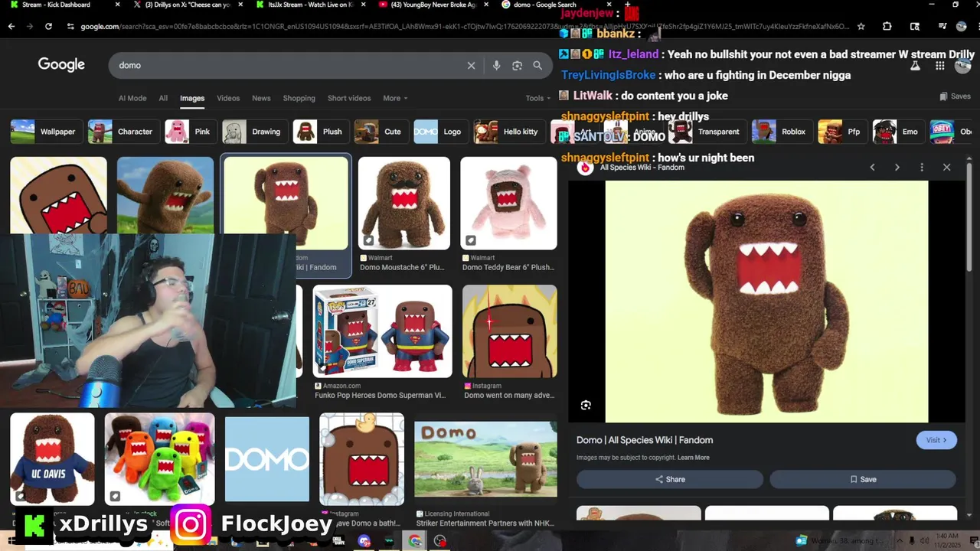Viewport: 980px width, 551px height.
Task: Select the Pfp filter chip
Action: 842,132
